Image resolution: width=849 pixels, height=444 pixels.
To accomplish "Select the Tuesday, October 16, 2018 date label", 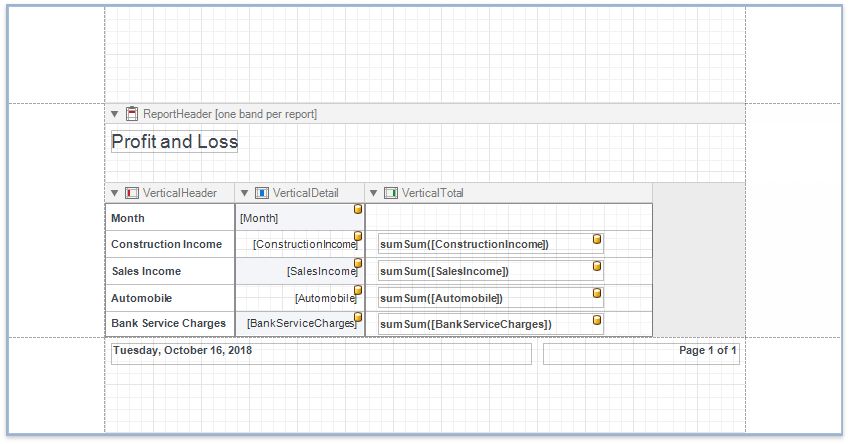I will [320, 354].
